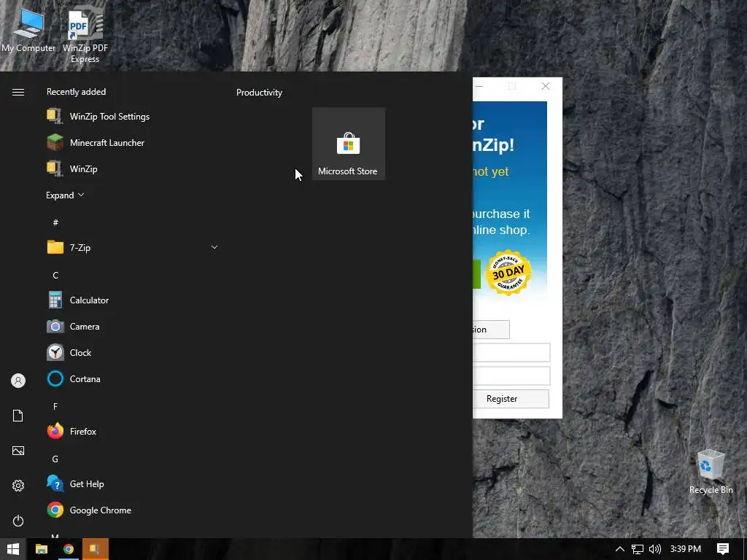
Task: Open the user account icon in Start sidebar
Action: [x=18, y=381]
